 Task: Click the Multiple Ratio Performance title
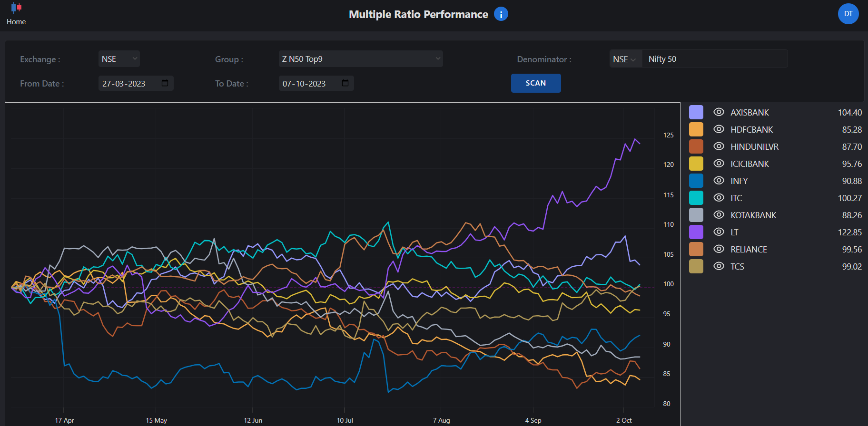point(418,14)
